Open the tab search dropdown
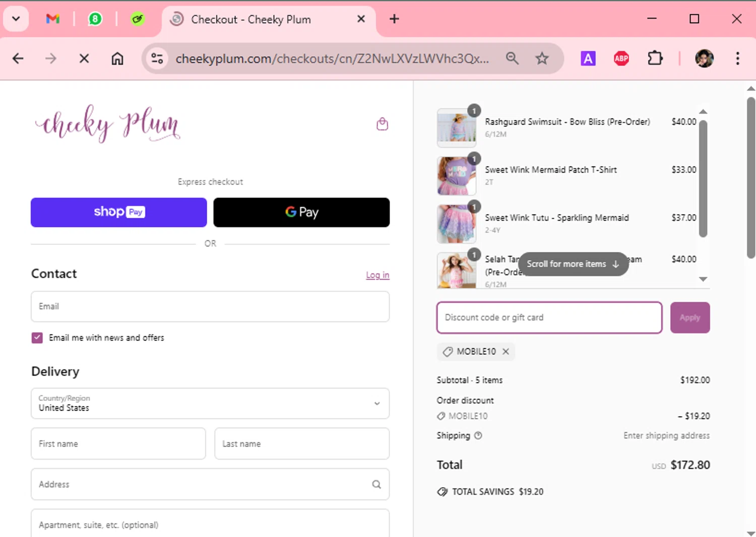The height and width of the screenshot is (537, 756). 16,19
